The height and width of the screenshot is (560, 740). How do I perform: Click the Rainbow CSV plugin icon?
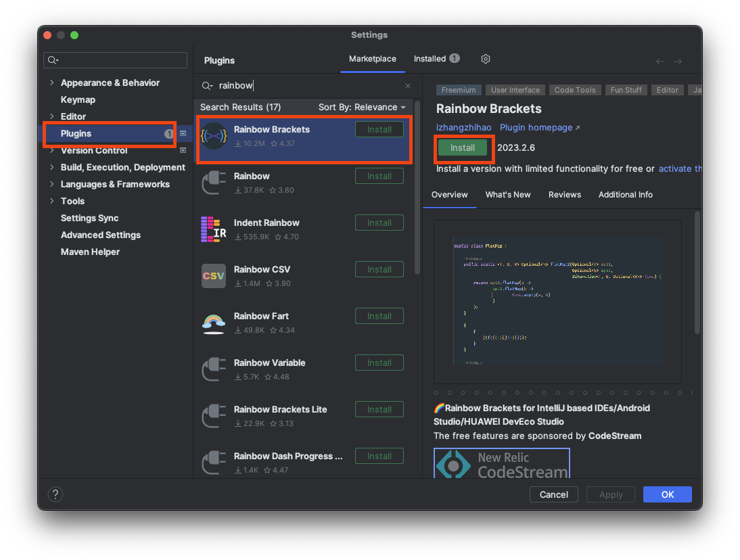[214, 276]
